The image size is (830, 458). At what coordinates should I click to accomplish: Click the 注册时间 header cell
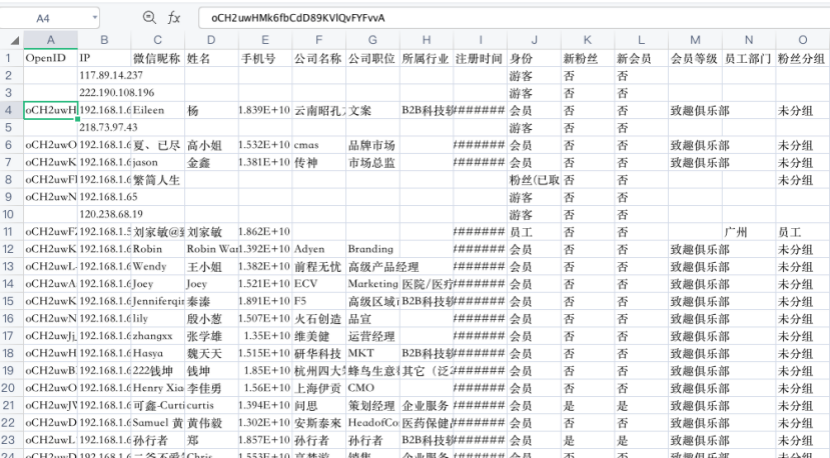[x=480, y=58]
